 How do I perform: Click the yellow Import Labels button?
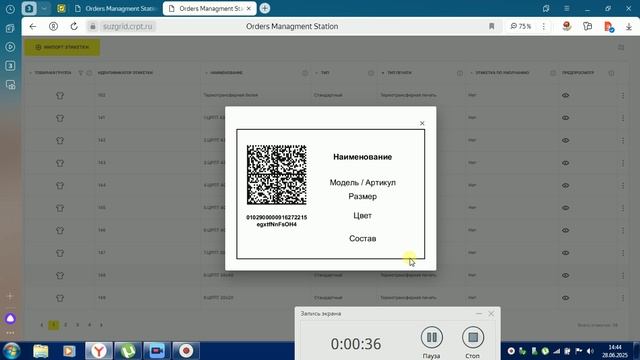point(62,47)
